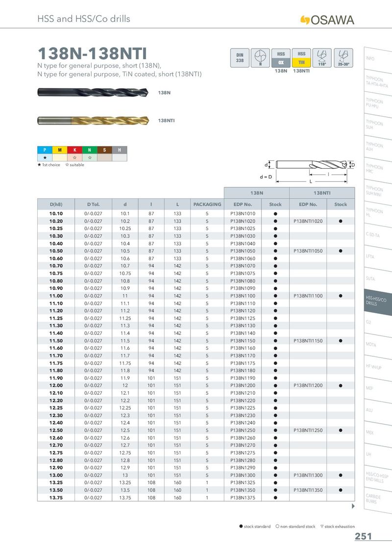Click the HSS OX icon for 138N
The height and width of the screenshot is (555, 392).
coord(281,58)
